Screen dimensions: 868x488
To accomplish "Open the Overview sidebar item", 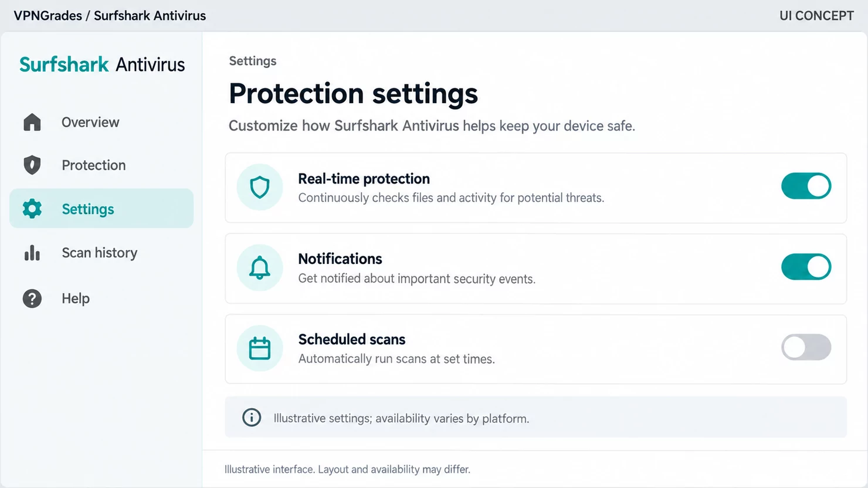I will click(101, 122).
